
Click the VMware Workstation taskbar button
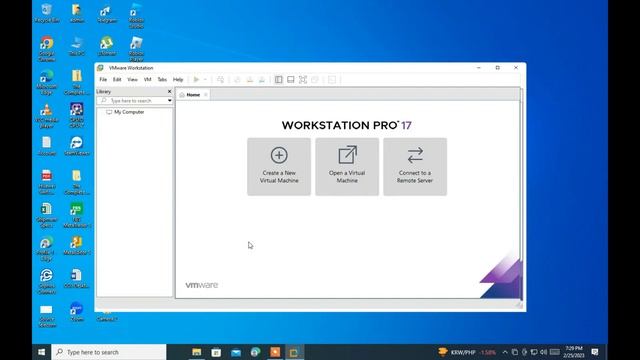pyautogui.click(x=294, y=352)
